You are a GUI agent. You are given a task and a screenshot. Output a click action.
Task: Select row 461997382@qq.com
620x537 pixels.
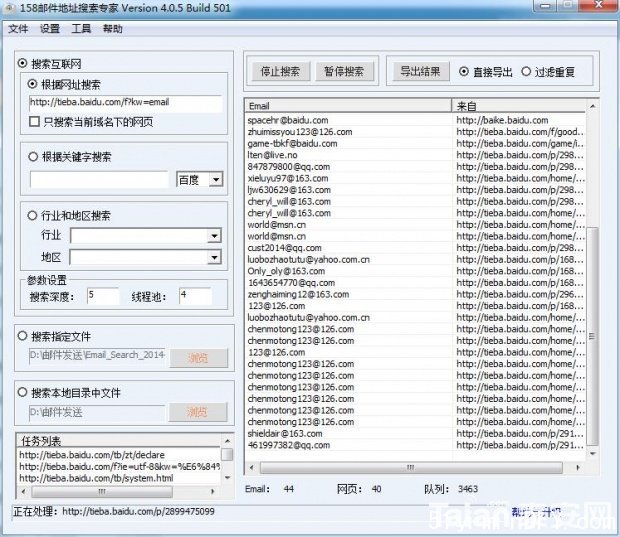point(415,445)
